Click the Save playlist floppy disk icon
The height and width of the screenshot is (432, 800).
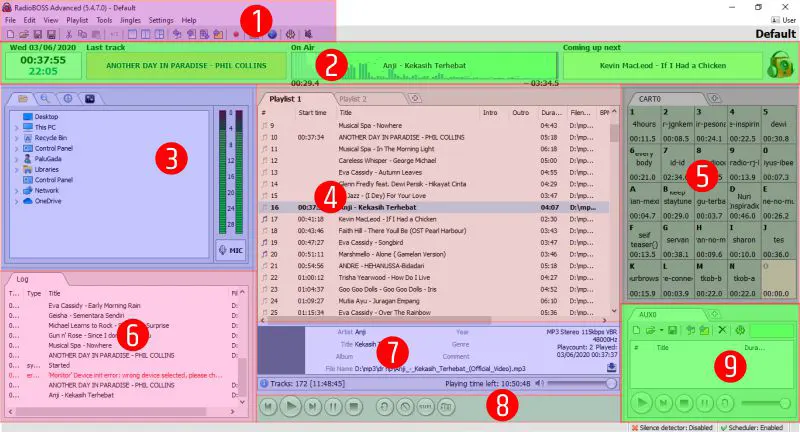37,34
